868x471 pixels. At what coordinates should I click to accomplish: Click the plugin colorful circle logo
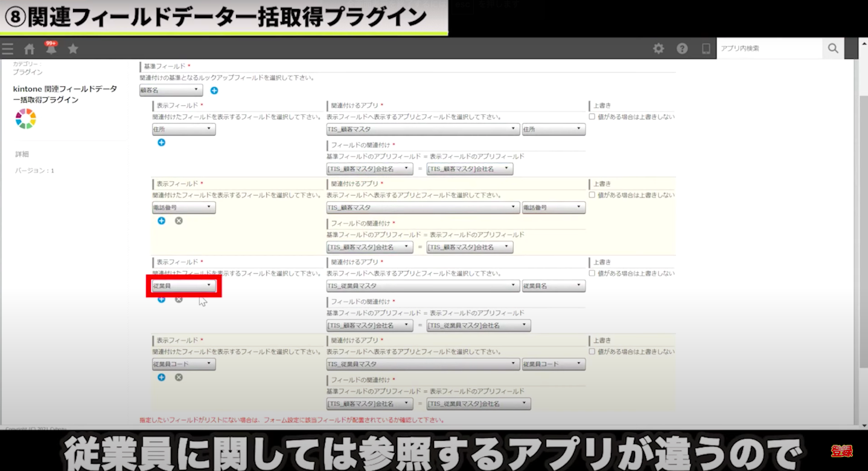coord(25,119)
